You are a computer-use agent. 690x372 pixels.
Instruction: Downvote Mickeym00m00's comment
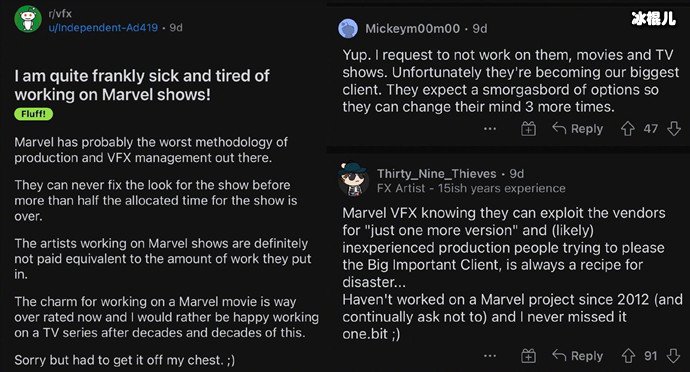[674, 129]
